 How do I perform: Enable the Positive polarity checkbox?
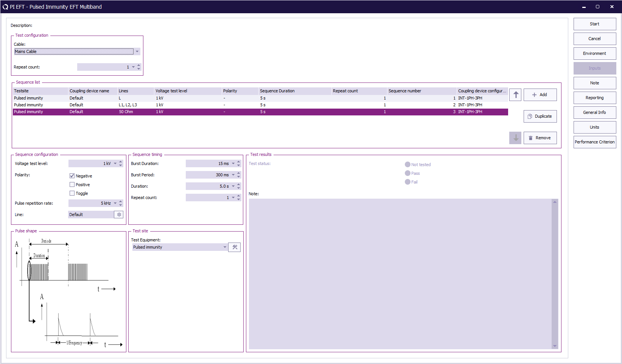pos(72,185)
